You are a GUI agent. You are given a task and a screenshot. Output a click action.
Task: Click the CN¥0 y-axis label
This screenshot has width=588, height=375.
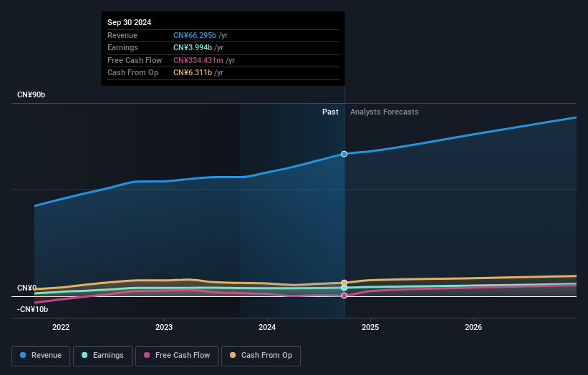(x=26, y=288)
